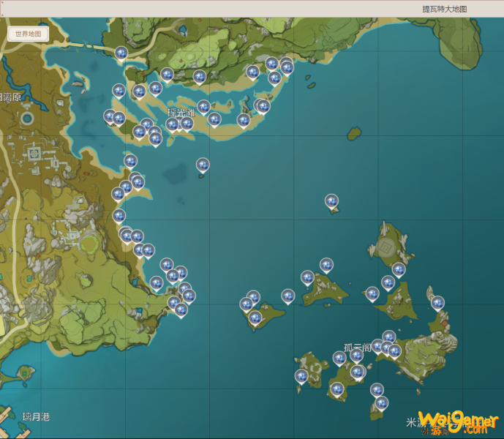The image size is (504, 439).
Task: Open the 世界地图 world map button
Action: (x=29, y=34)
